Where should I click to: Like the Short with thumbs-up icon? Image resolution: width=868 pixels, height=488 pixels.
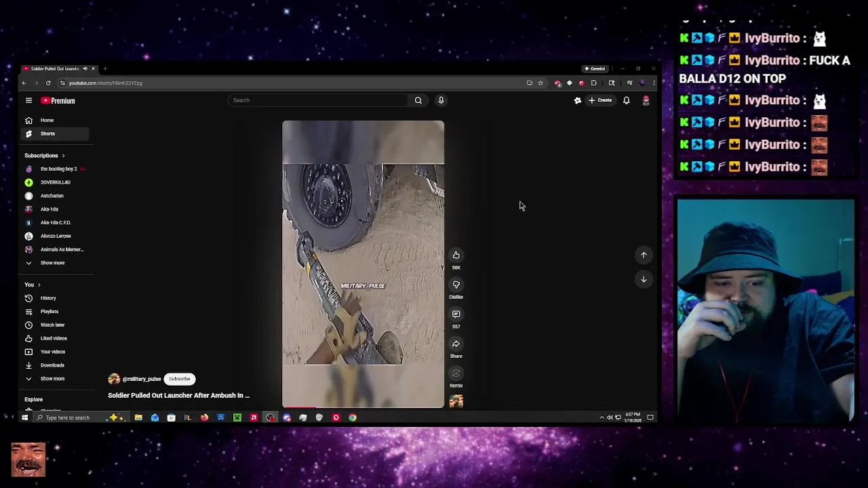[x=456, y=255]
